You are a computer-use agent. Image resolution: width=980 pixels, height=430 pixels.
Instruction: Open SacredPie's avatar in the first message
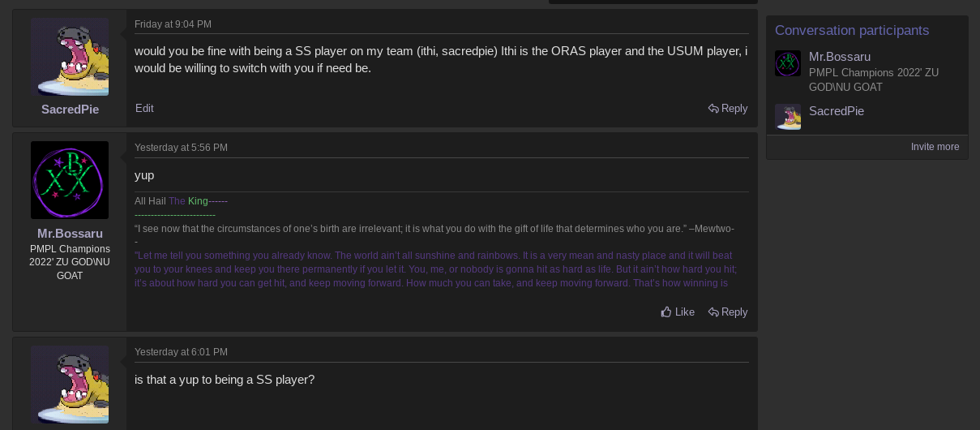(70, 58)
